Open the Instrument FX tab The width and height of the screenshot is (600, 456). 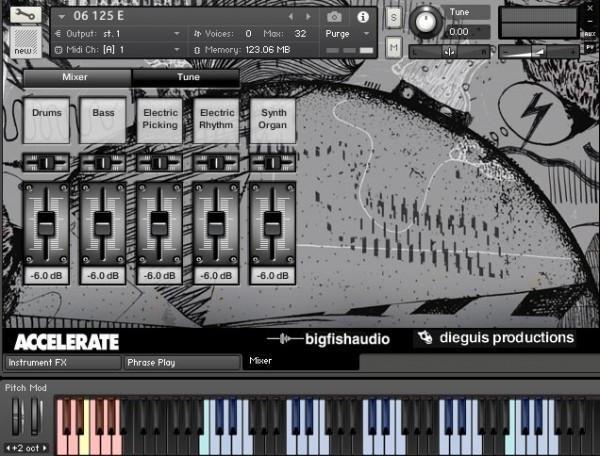click(x=63, y=363)
